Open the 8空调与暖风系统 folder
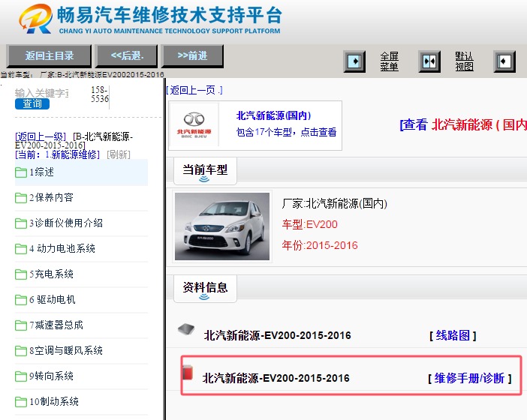 [81, 351]
